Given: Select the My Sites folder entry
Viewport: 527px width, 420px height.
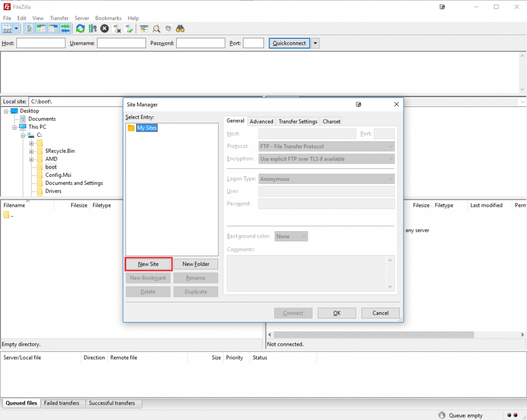Looking at the screenshot, I should point(146,128).
